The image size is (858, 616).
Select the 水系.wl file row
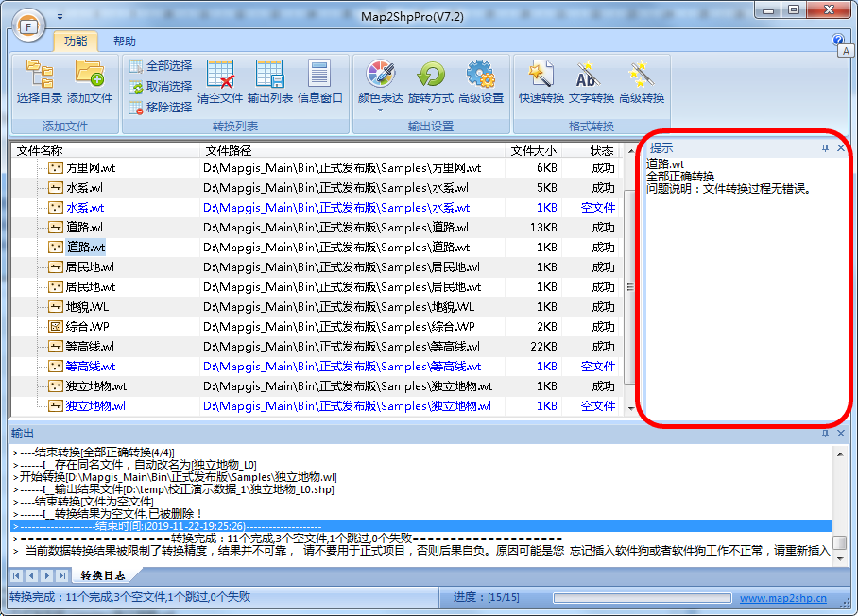[x=317, y=188]
